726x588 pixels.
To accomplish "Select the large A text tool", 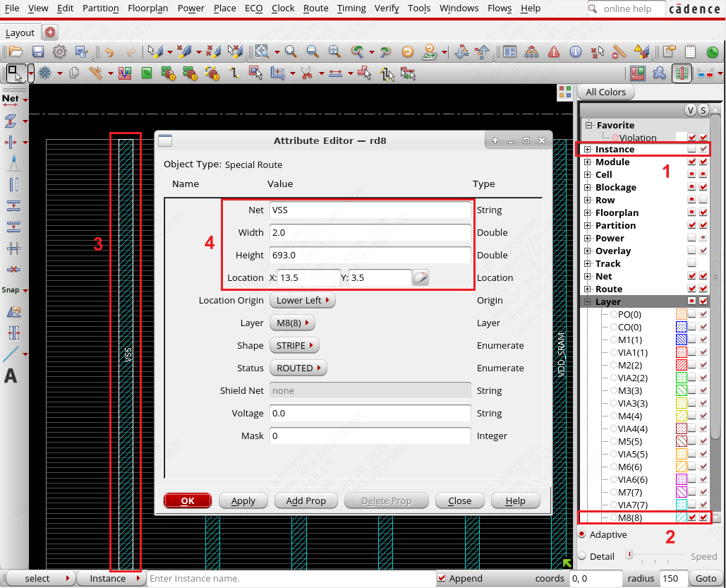I will point(11,376).
